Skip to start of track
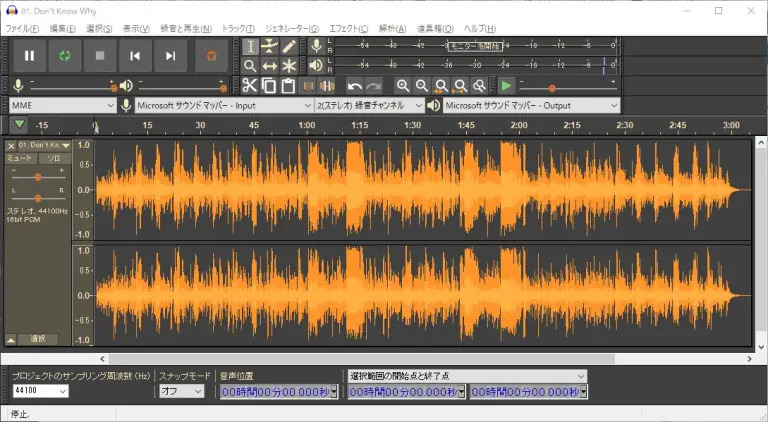Viewport: 768px width, 422px height. coord(135,56)
